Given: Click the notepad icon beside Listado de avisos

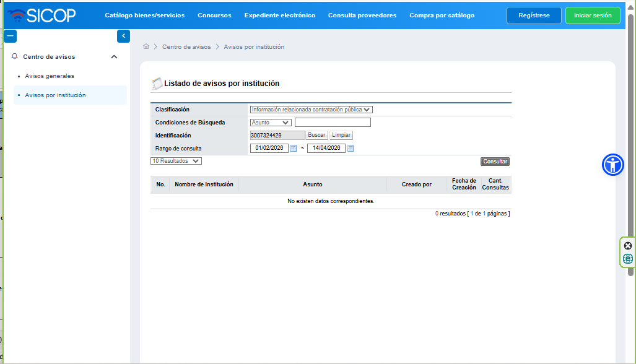Looking at the screenshot, I should [156, 83].
